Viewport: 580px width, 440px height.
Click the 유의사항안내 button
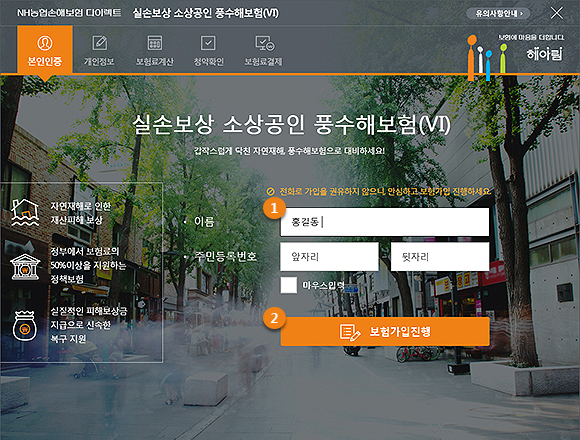498,13
